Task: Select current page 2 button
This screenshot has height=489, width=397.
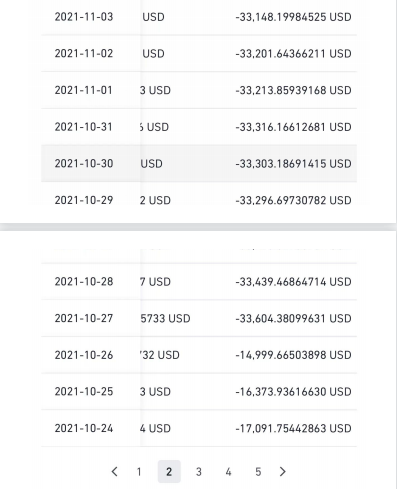Action: tap(169, 471)
